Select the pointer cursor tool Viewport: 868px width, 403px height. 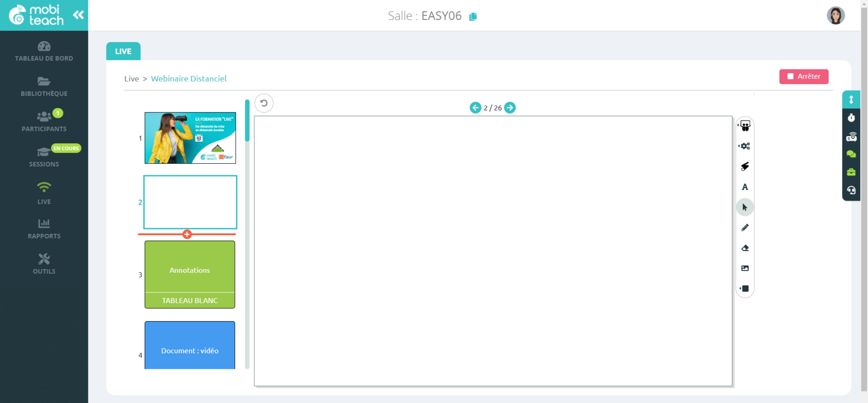click(x=745, y=207)
